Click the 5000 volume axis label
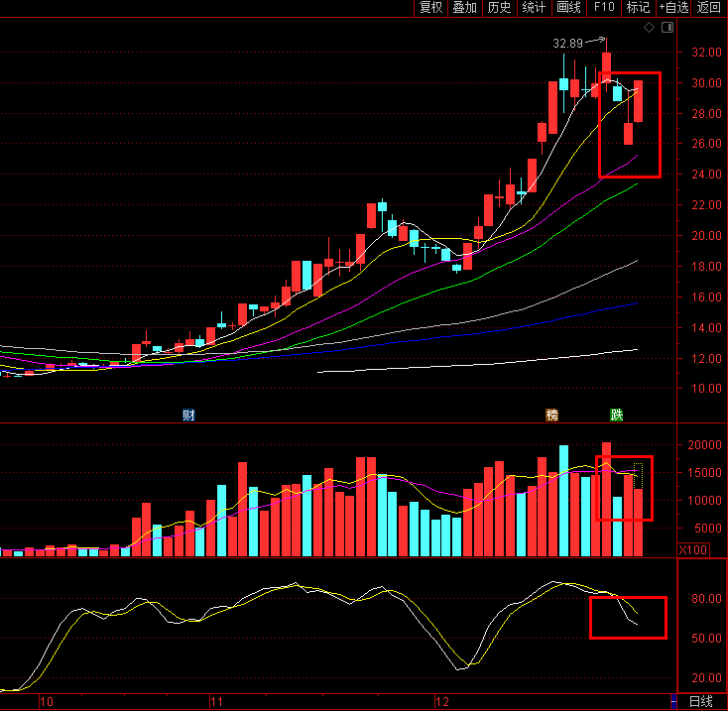The width and height of the screenshot is (728, 711). click(x=708, y=529)
